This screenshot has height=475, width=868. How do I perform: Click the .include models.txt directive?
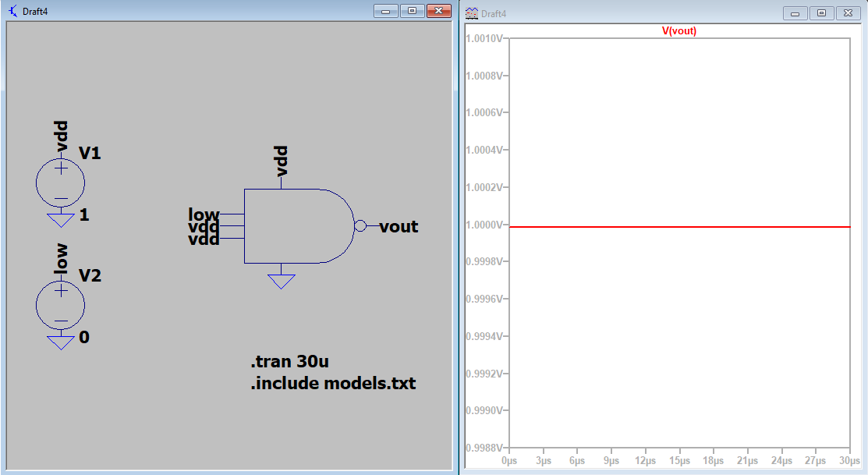pyautogui.click(x=333, y=383)
